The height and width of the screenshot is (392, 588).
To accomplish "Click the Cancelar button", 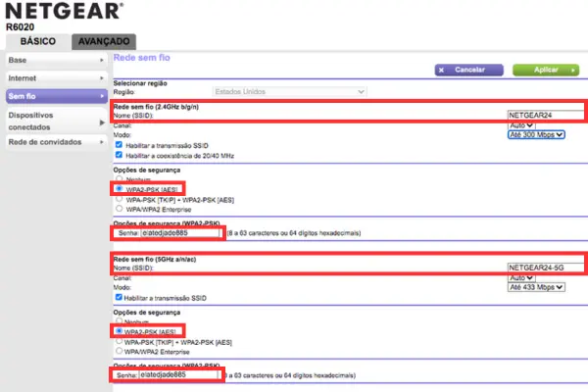I will coord(469,70).
